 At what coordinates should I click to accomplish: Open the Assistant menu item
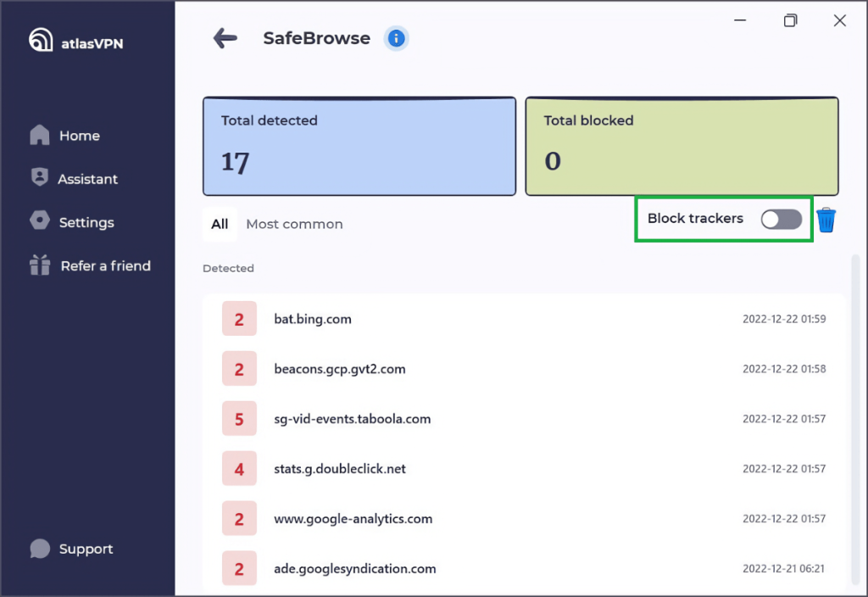[75, 178]
